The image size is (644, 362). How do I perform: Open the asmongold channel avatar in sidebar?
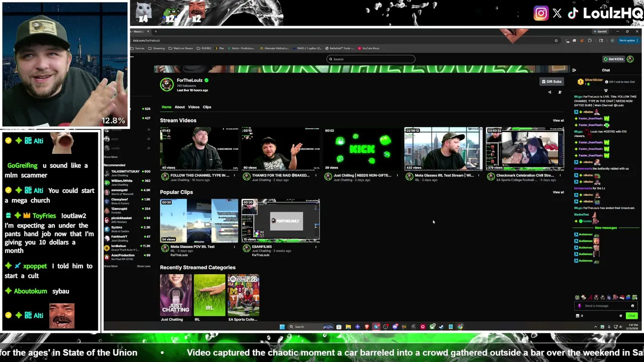[107, 192]
